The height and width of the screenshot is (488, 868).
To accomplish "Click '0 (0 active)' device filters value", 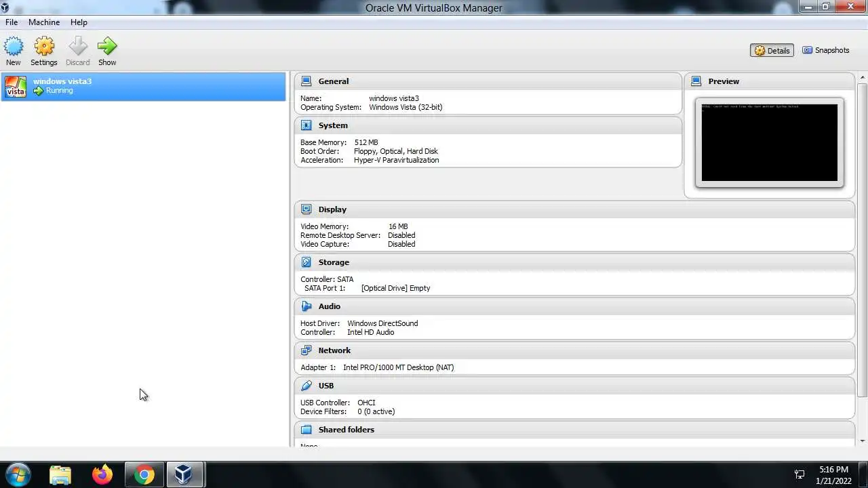I will [x=376, y=411].
